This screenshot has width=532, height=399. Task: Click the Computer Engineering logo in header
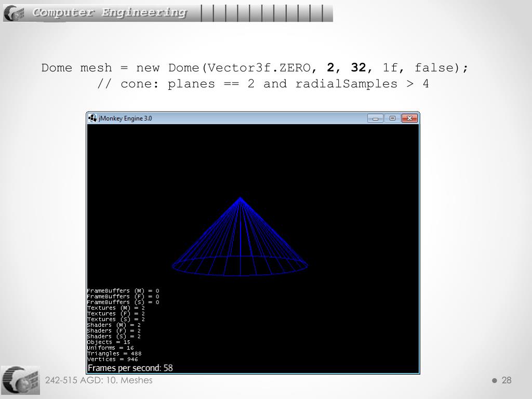point(14,13)
